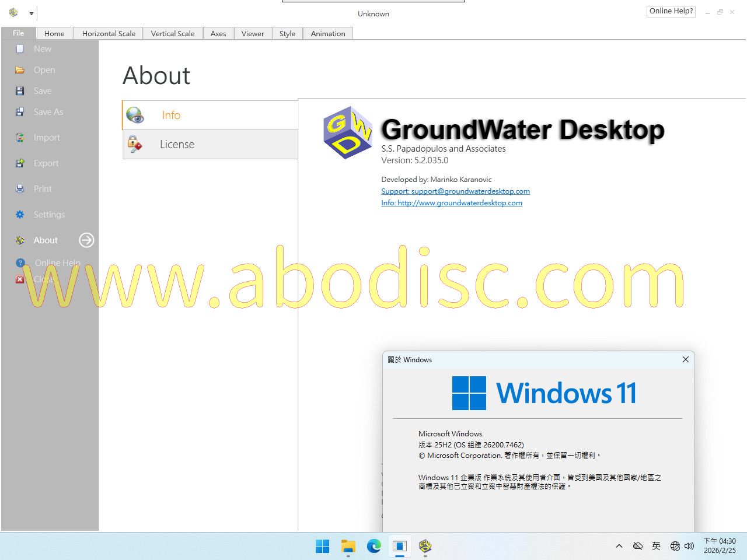Click the Save floppy disk icon
Image resolution: width=747 pixels, height=560 pixels.
(20, 91)
